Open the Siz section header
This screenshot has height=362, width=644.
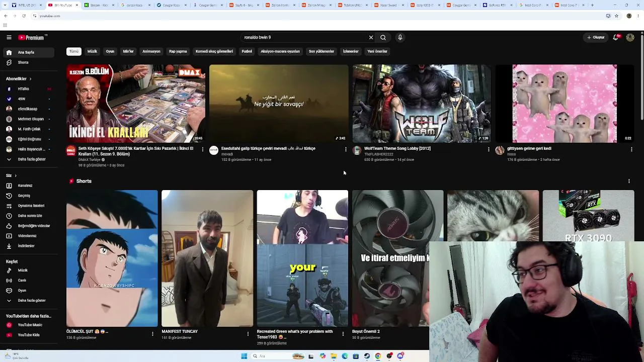[x=11, y=175]
